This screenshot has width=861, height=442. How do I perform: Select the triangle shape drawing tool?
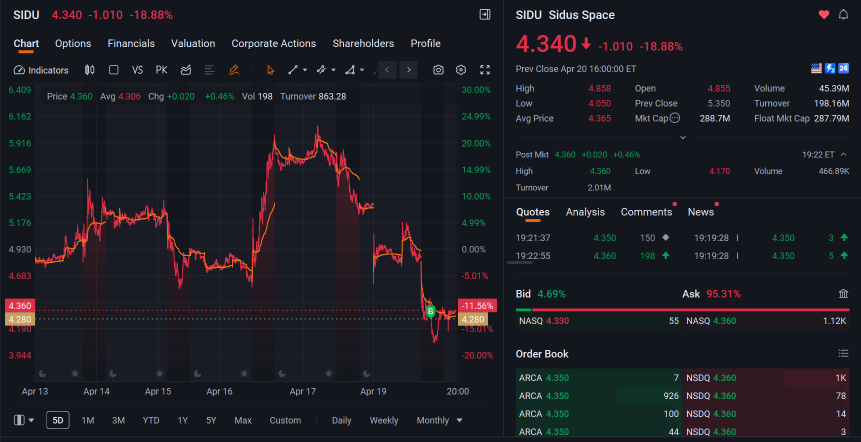pyautogui.click(x=350, y=70)
